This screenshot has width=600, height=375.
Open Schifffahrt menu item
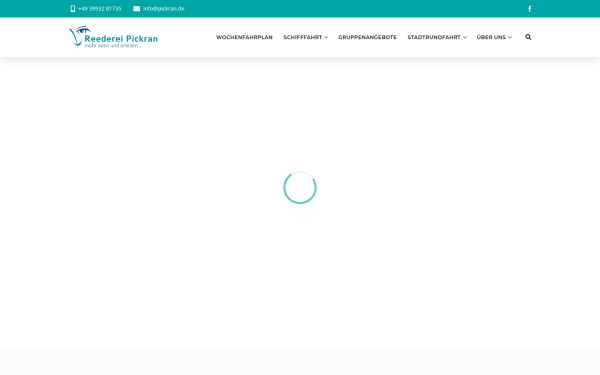(303, 37)
